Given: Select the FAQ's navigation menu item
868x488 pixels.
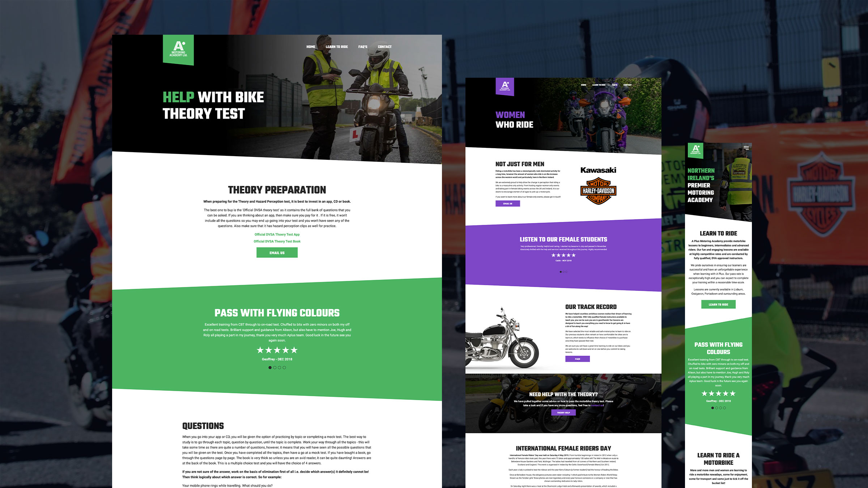Looking at the screenshot, I should [x=362, y=47].
